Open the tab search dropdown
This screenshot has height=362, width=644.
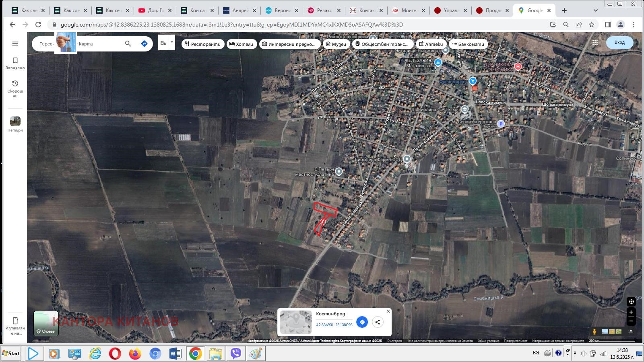tap(596, 10)
